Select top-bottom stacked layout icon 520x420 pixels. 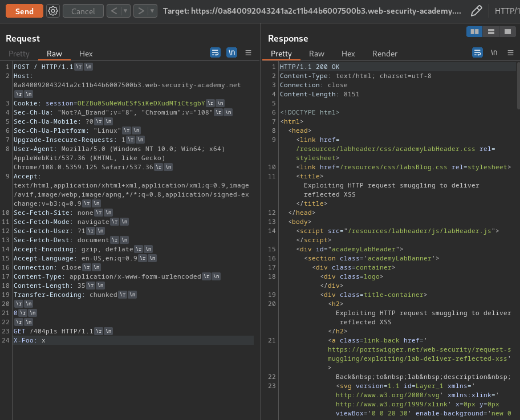(x=491, y=31)
